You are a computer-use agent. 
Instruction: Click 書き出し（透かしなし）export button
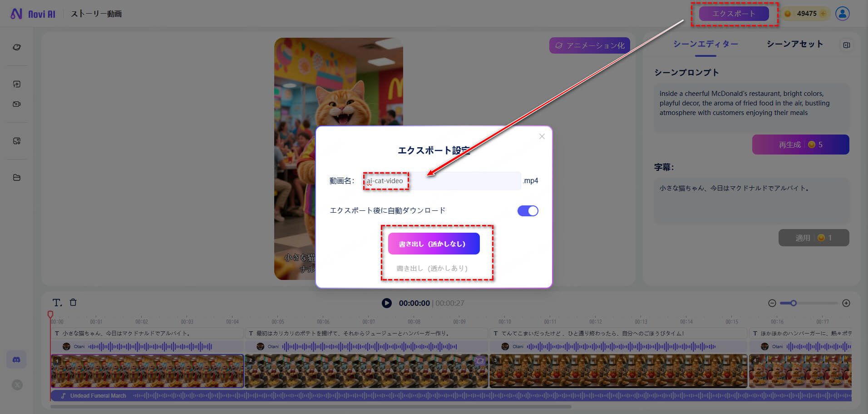[434, 243]
